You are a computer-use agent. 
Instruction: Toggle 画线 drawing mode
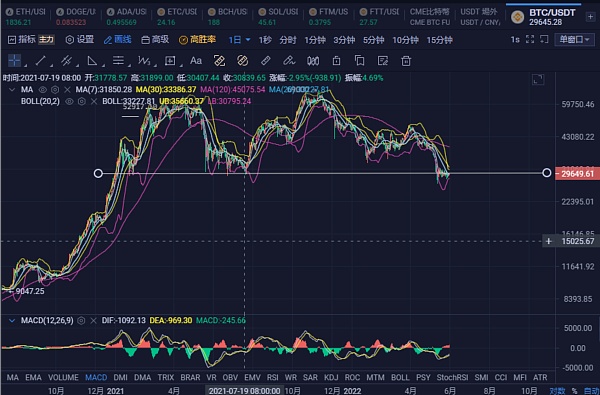pyautogui.click(x=118, y=39)
